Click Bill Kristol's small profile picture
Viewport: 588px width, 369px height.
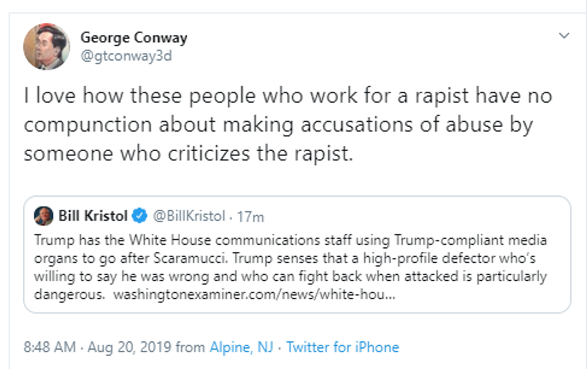pyautogui.click(x=44, y=215)
